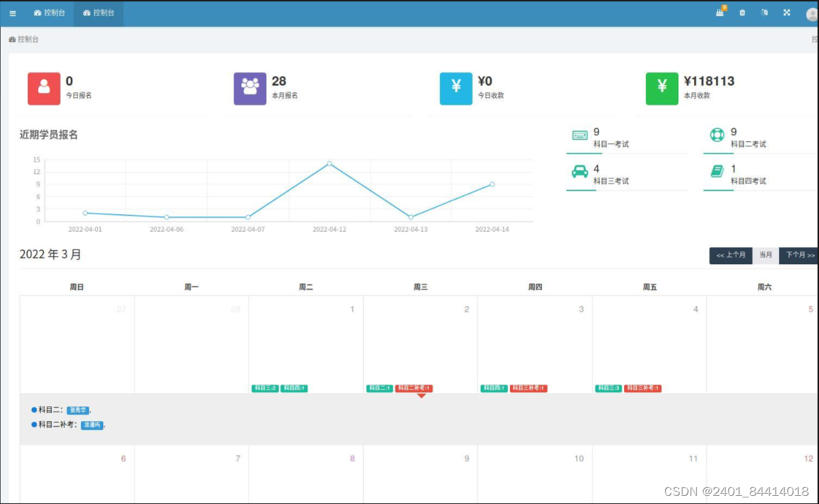Select March 10 calendar day number
This screenshot has height=504, width=819.
coord(579,458)
